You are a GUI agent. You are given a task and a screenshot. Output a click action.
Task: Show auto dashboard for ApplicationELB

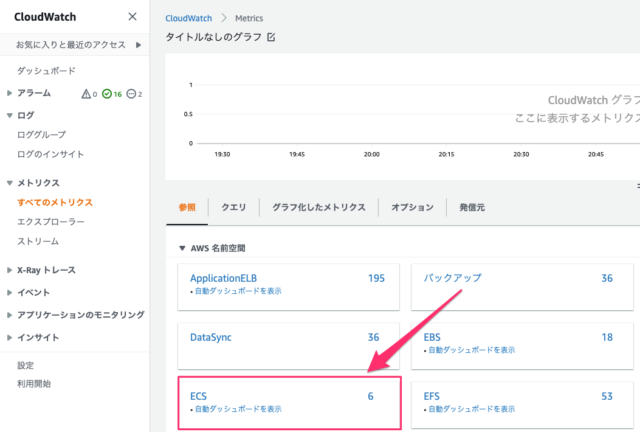[x=238, y=291]
